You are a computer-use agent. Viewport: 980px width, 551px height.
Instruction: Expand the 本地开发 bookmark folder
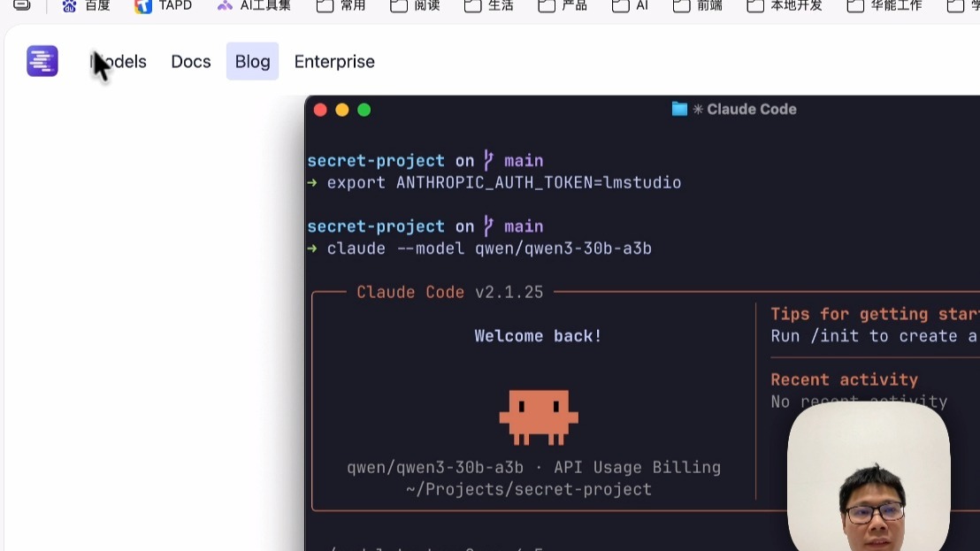pos(785,5)
